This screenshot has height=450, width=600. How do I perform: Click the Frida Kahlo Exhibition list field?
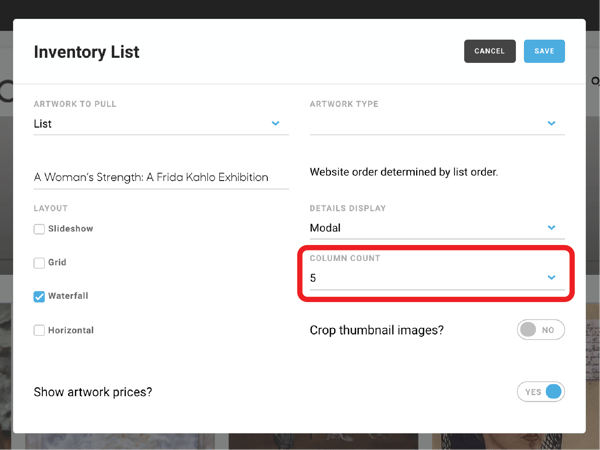(161, 178)
